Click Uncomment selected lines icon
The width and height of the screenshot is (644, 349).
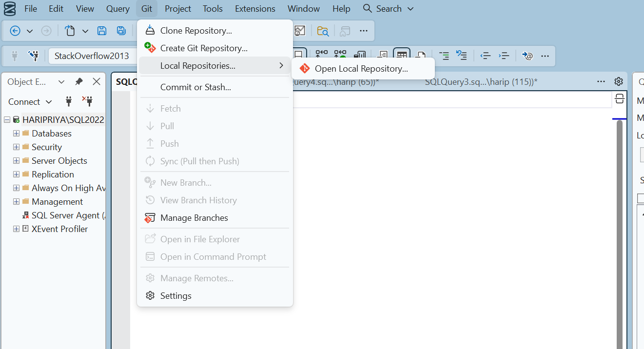pos(462,56)
